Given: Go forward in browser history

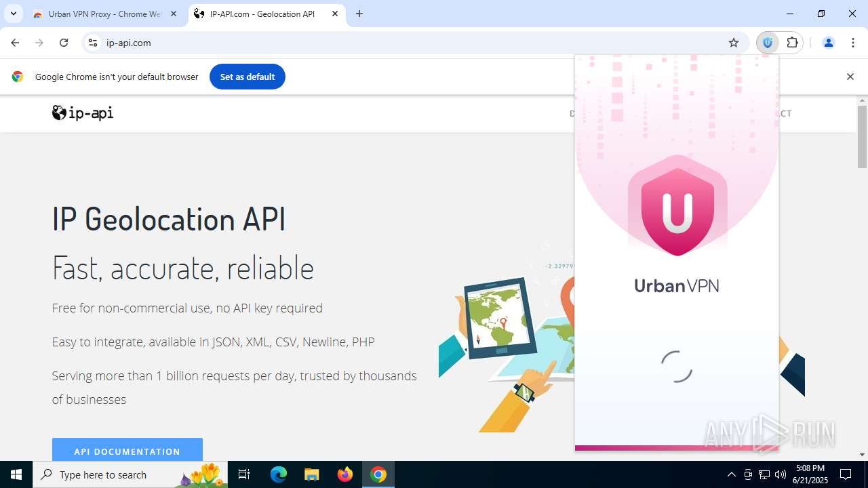Looking at the screenshot, I should (x=39, y=43).
